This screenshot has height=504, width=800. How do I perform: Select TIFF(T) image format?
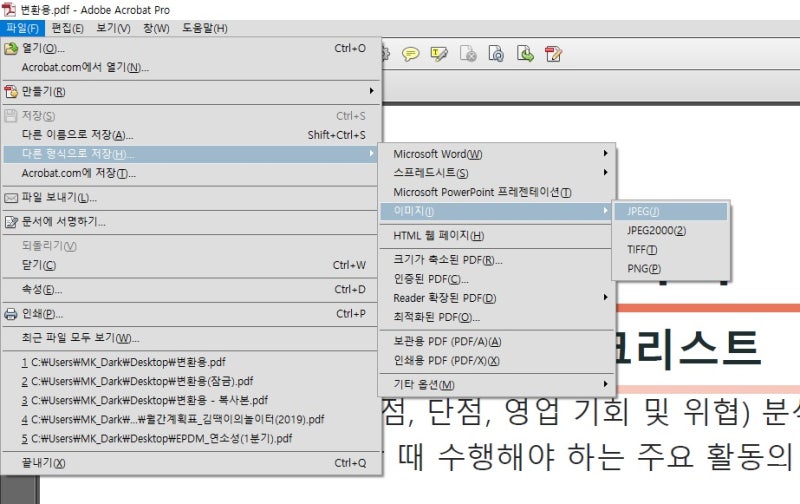(x=671, y=250)
